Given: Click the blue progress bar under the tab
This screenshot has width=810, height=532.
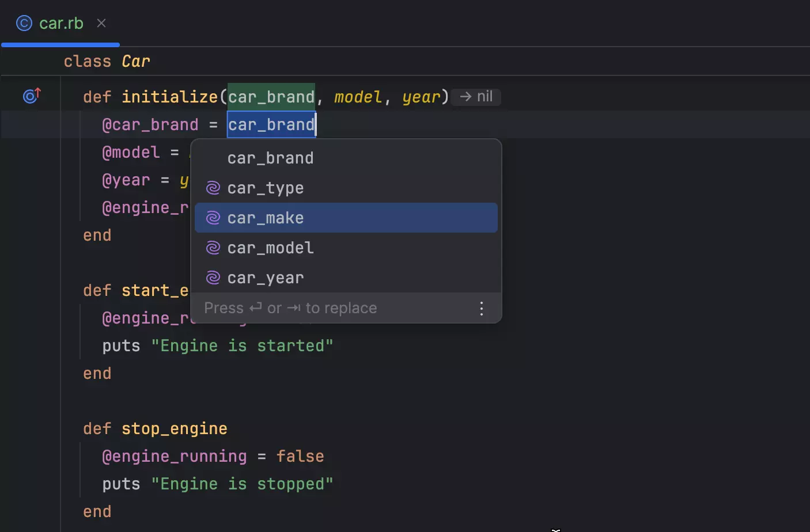Looking at the screenshot, I should [x=60, y=44].
